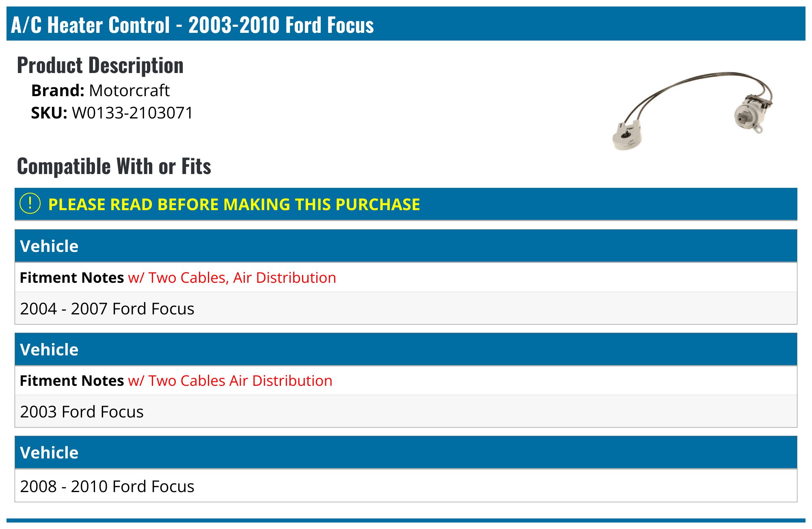This screenshot has width=812, height=529.
Task: Click the first Fitment Notes label
Action: tap(72, 277)
